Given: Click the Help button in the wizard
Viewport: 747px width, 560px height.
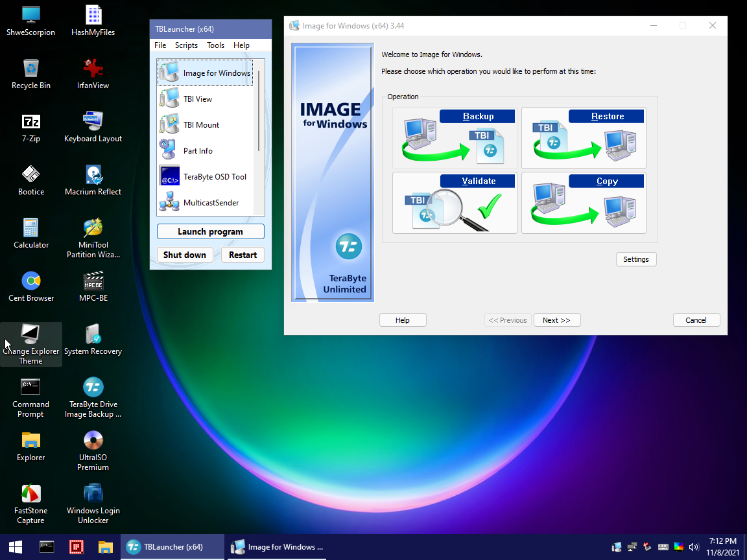Looking at the screenshot, I should pyautogui.click(x=403, y=320).
